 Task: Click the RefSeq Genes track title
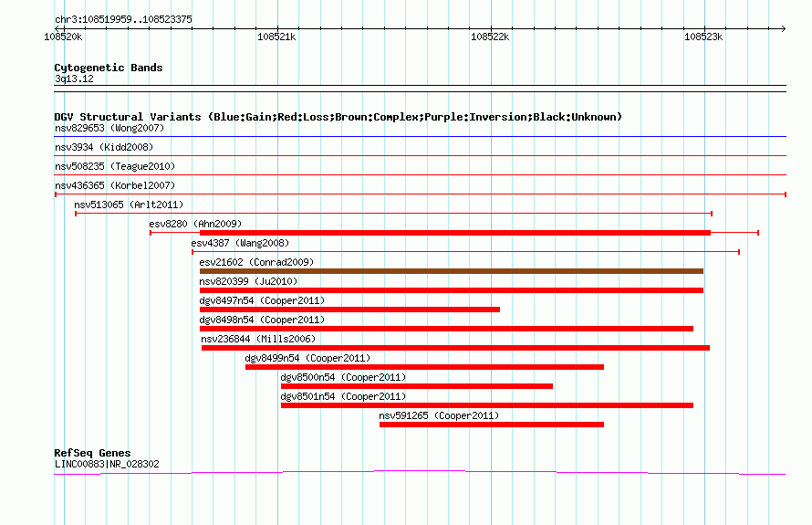point(92,453)
